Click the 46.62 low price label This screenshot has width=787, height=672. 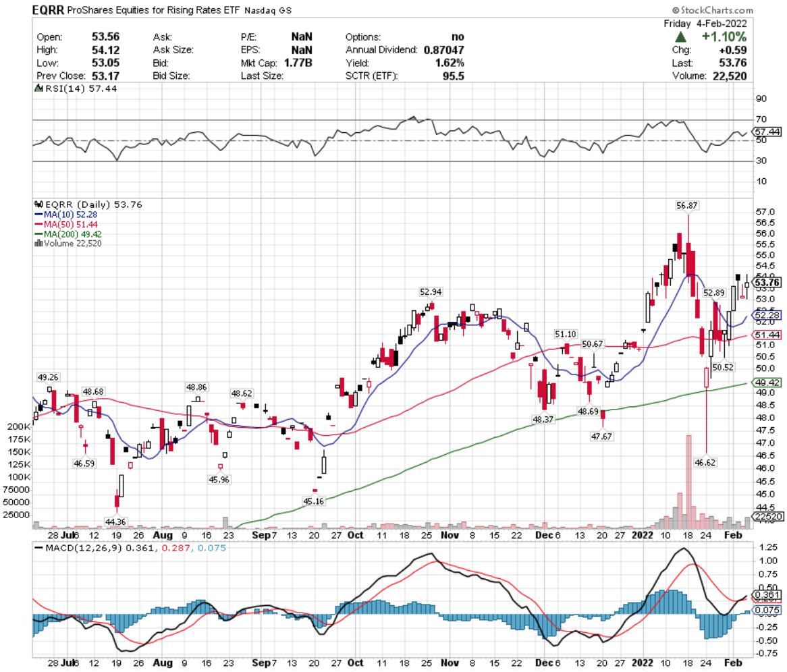705,463
